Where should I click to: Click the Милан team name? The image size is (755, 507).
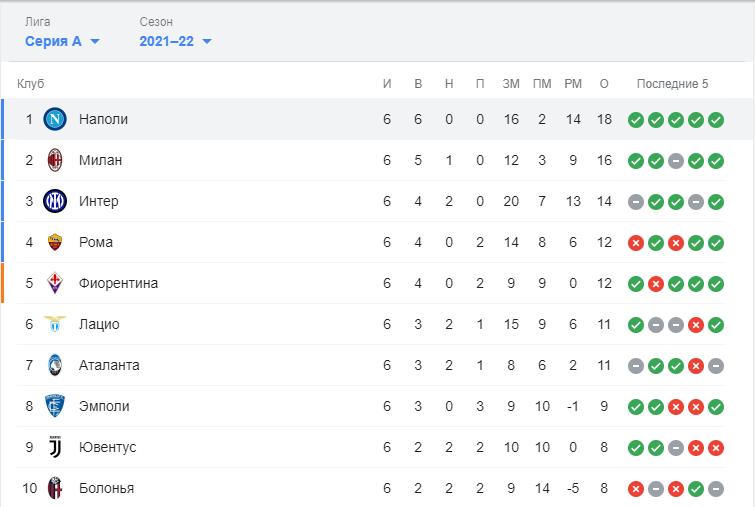tap(100, 160)
